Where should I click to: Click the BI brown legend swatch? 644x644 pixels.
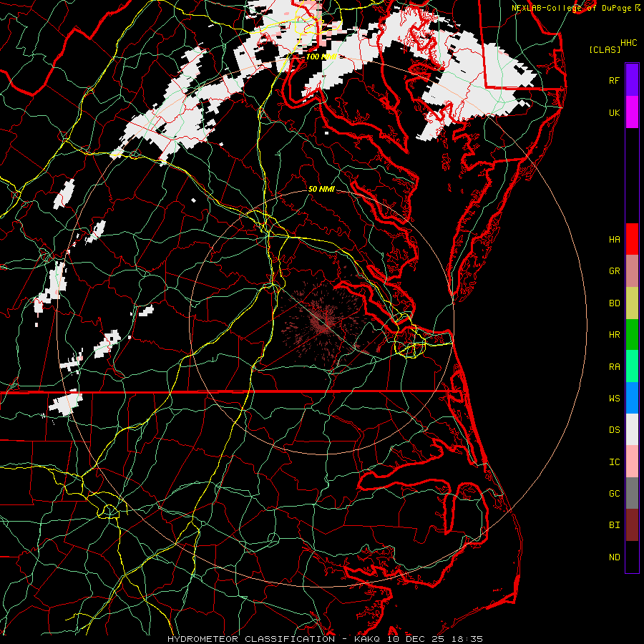[632, 525]
